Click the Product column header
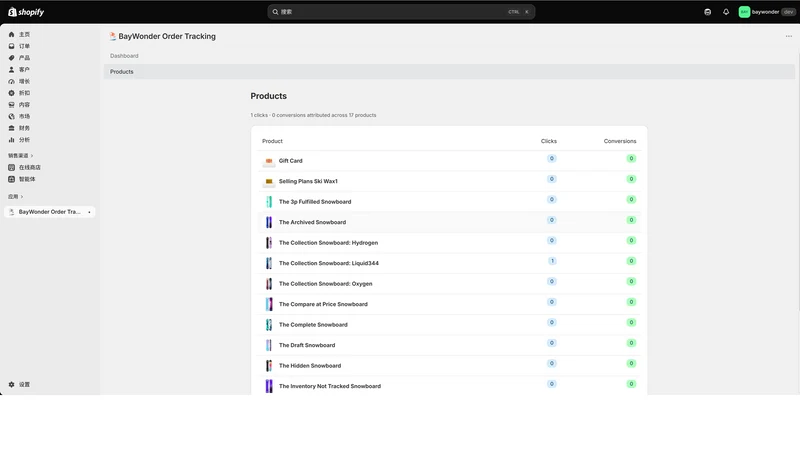This screenshot has width=800, height=450. (x=272, y=141)
